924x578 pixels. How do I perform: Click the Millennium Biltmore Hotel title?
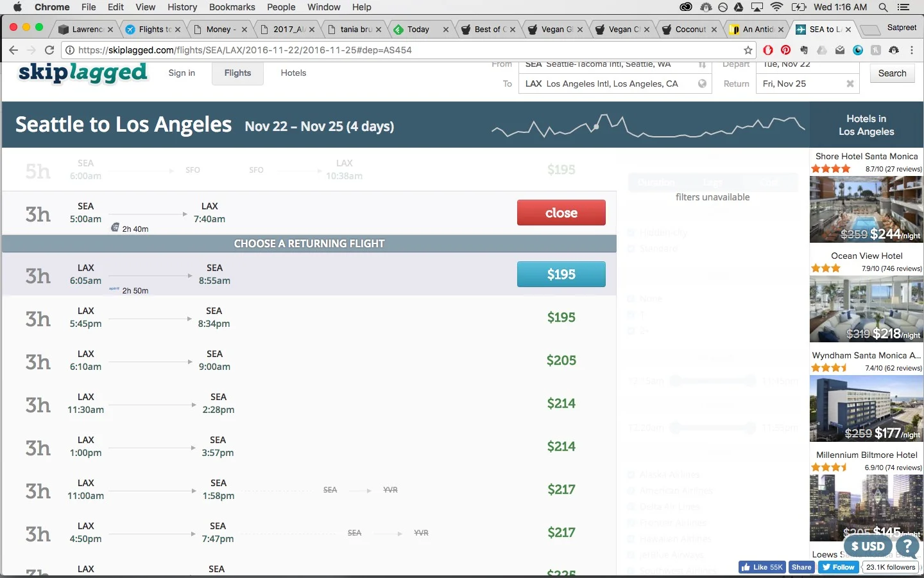866,455
